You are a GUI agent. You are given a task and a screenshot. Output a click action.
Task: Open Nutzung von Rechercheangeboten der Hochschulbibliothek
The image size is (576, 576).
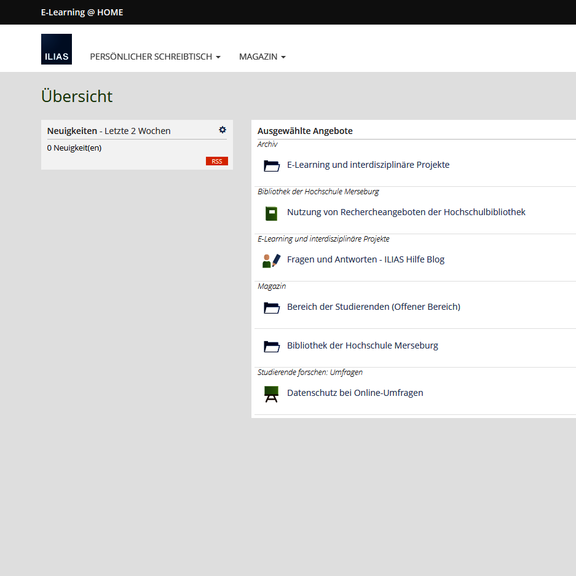406,212
